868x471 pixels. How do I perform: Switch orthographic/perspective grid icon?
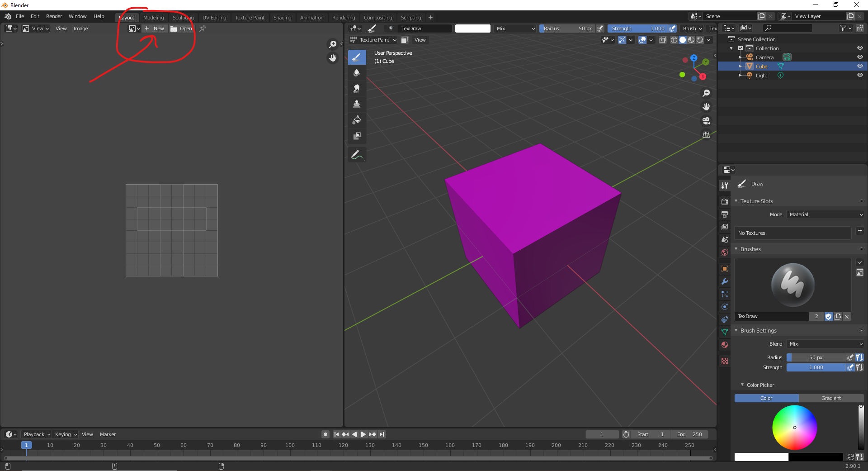coord(706,135)
